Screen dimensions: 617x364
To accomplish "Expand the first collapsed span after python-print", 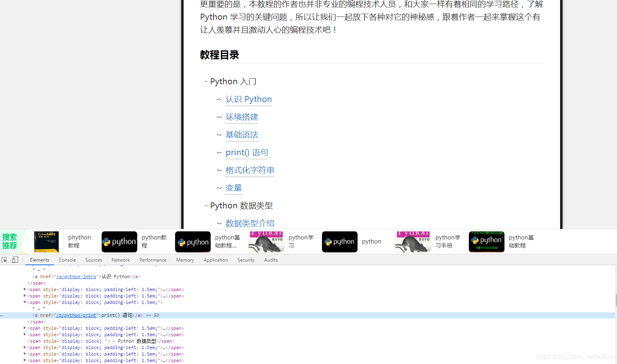I will click(25, 328).
